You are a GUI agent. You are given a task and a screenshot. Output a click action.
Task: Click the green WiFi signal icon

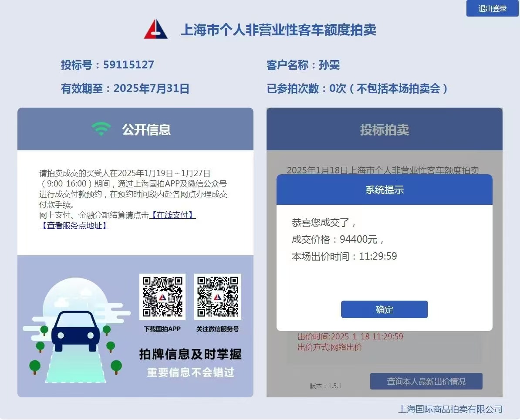(101, 129)
